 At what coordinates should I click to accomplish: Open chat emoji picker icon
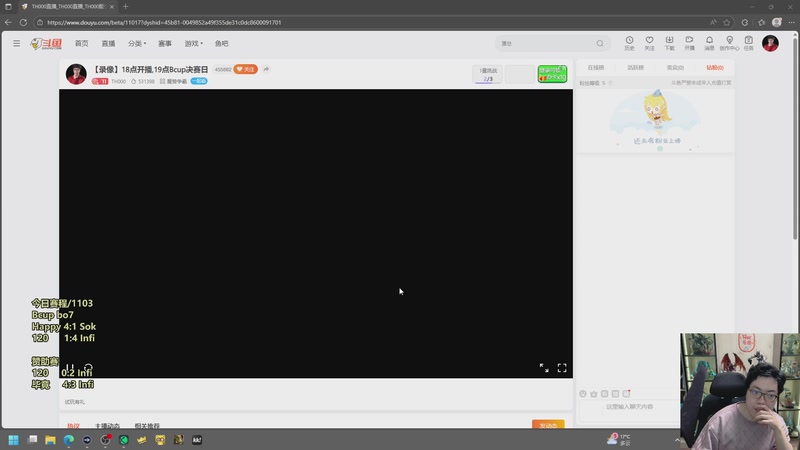pos(583,394)
